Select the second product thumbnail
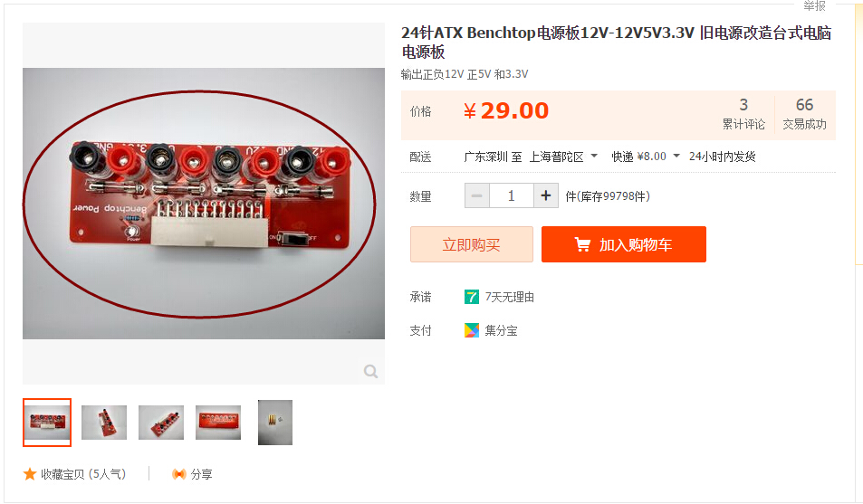Viewport: 863px width, 504px height. click(104, 423)
